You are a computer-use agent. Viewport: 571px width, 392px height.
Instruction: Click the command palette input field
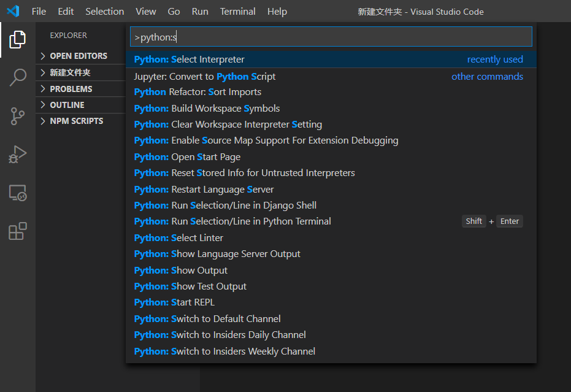[329, 36]
